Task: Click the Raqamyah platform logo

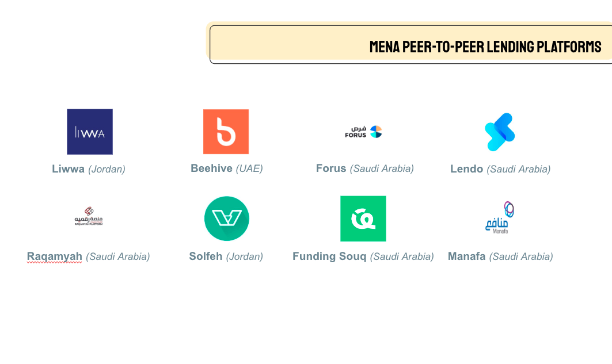Action: 89,216
